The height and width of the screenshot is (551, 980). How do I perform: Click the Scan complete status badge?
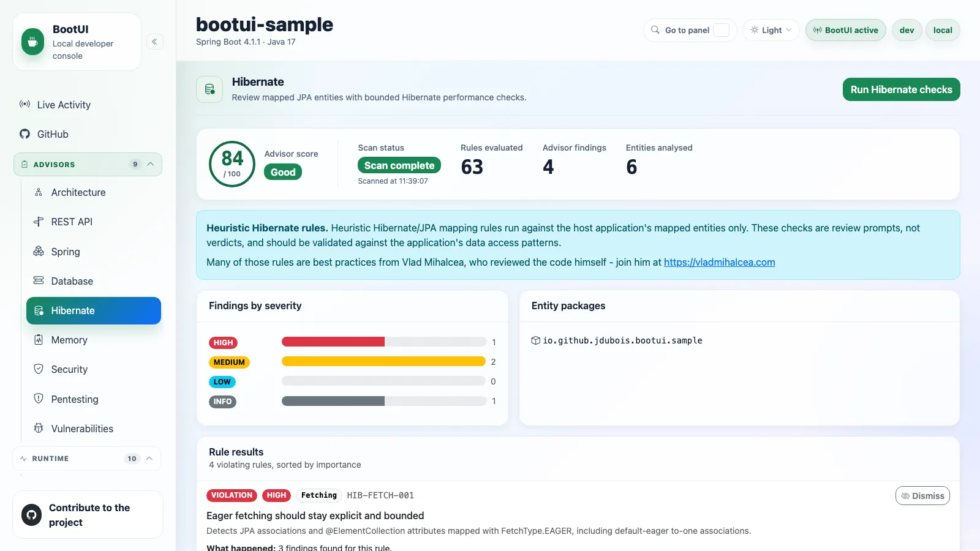[x=399, y=165]
